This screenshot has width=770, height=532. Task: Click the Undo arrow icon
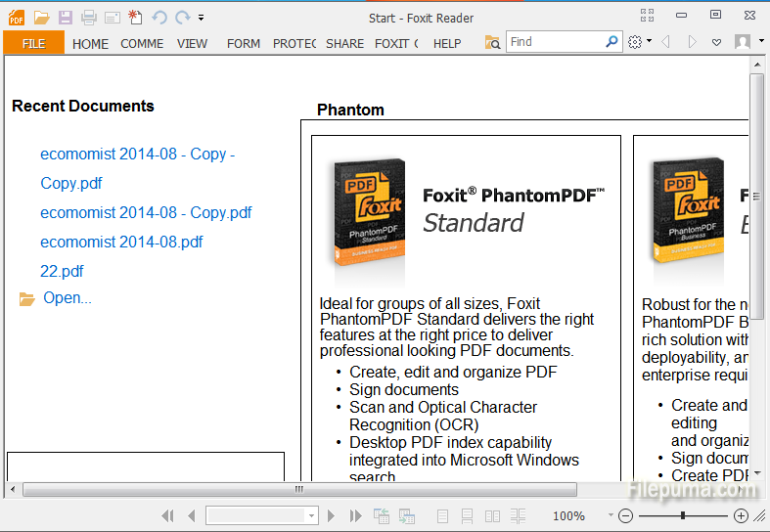(159, 18)
